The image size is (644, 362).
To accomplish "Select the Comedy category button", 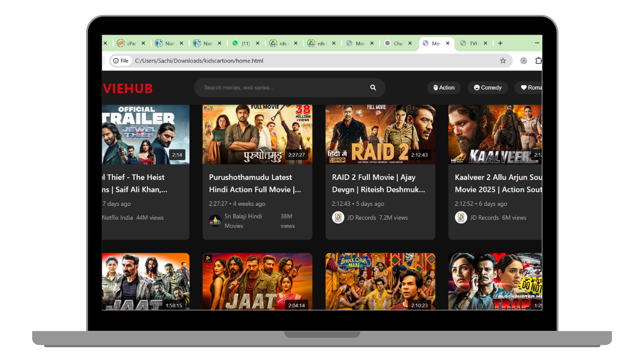I will tap(488, 87).
